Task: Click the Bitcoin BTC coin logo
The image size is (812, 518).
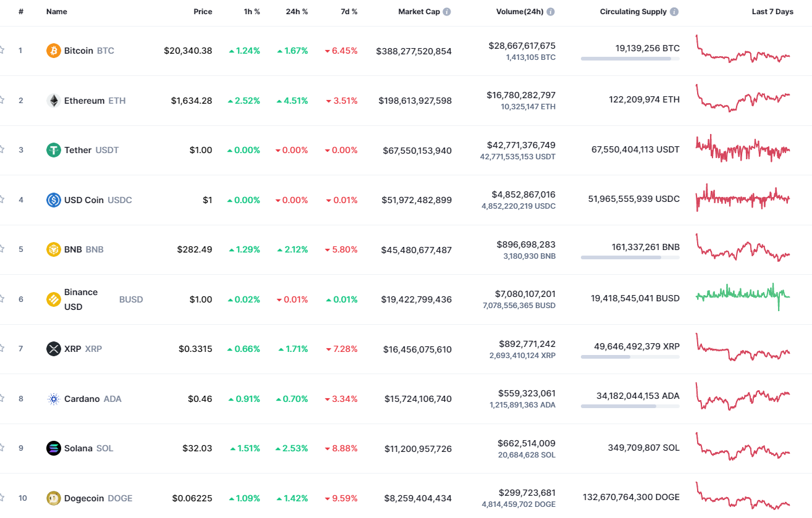Action: point(53,51)
